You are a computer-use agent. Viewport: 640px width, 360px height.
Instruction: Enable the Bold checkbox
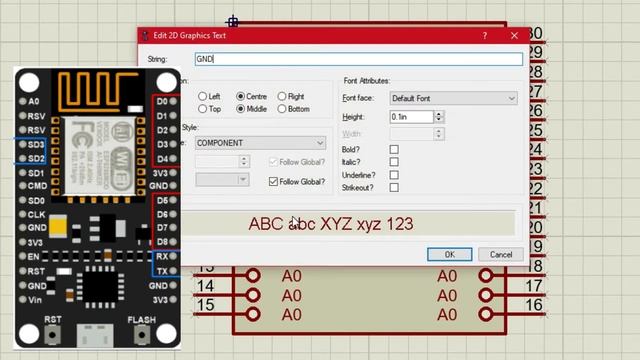394,149
